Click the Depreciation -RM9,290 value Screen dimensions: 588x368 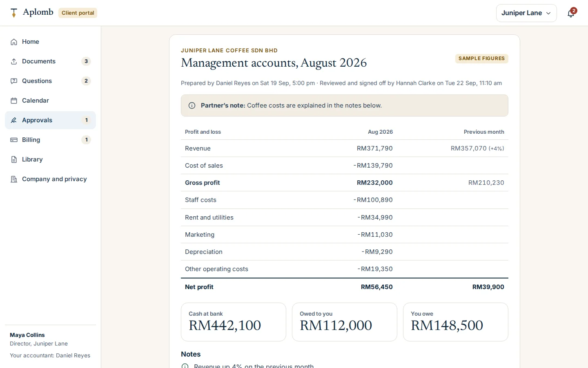[x=377, y=252]
